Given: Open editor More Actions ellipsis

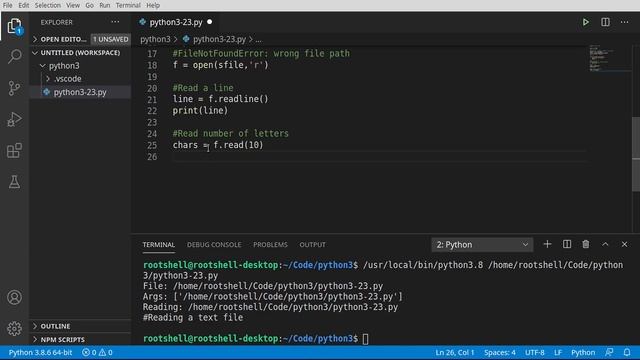Looking at the screenshot, I should [624, 22].
